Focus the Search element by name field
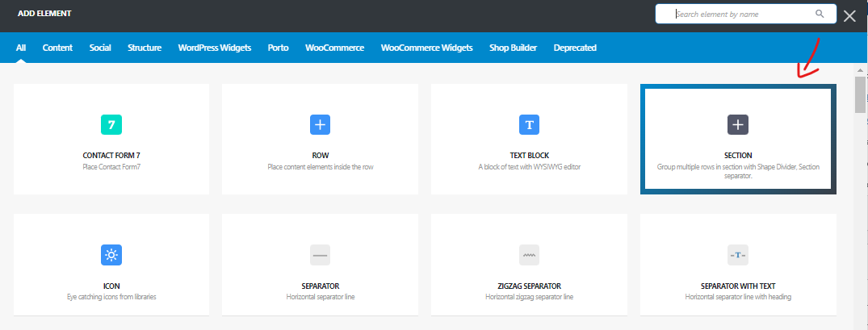The width and height of the screenshot is (868, 330). 745,14
